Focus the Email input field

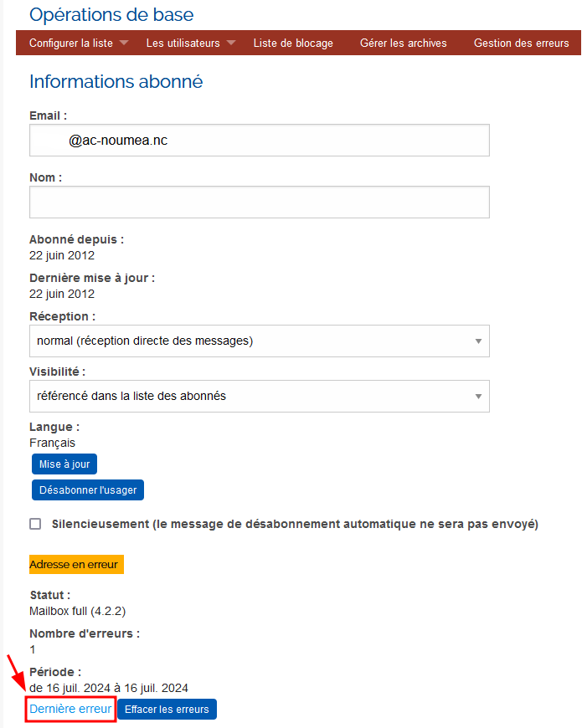tap(260, 141)
